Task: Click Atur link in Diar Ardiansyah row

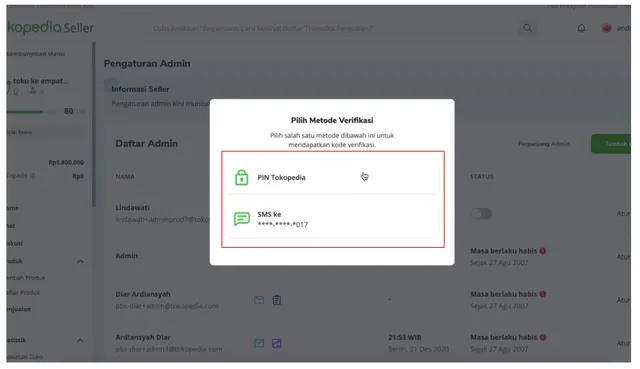Action: click(624, 300)
